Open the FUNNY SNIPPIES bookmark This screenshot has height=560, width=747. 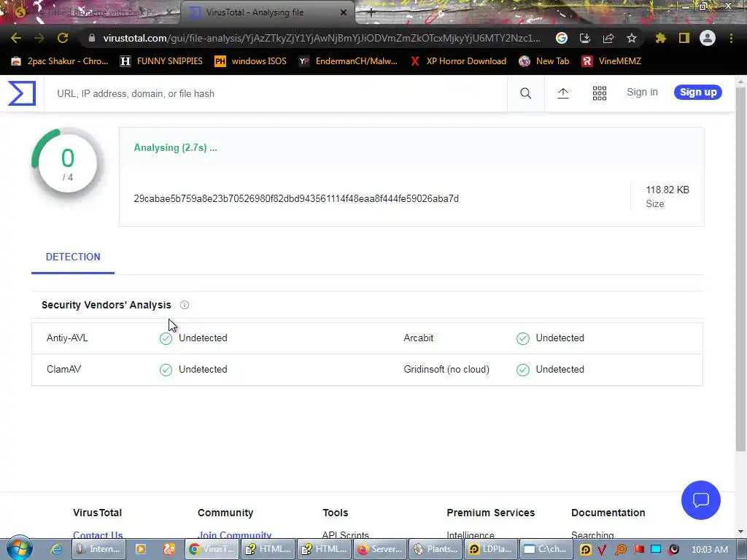(x=161, y=61)
